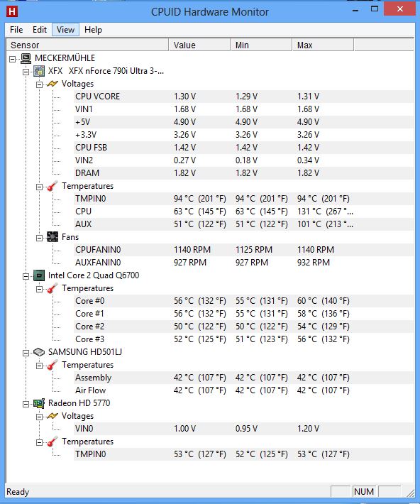Image resolution: width=420 pixels, height=504 pixels.
Task: Click the lightning Voltages icon under XFX motherboard
Action: pos(52,84)
